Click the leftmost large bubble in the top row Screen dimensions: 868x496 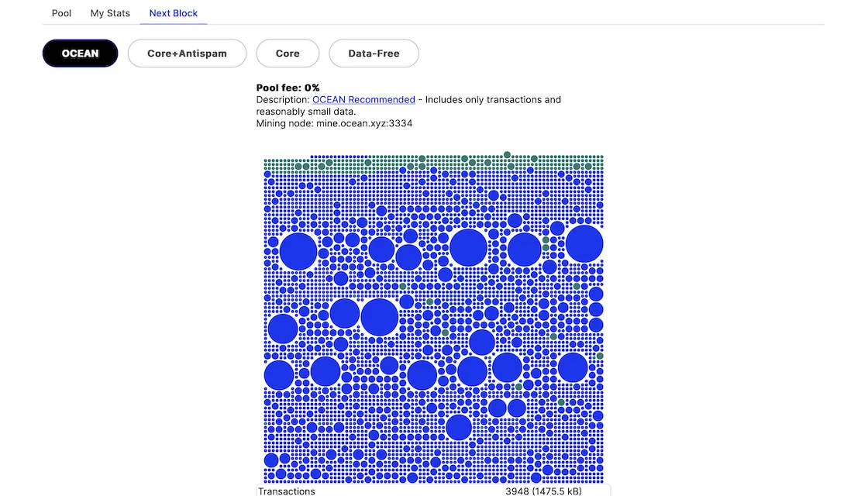click(x=298, y=251)
